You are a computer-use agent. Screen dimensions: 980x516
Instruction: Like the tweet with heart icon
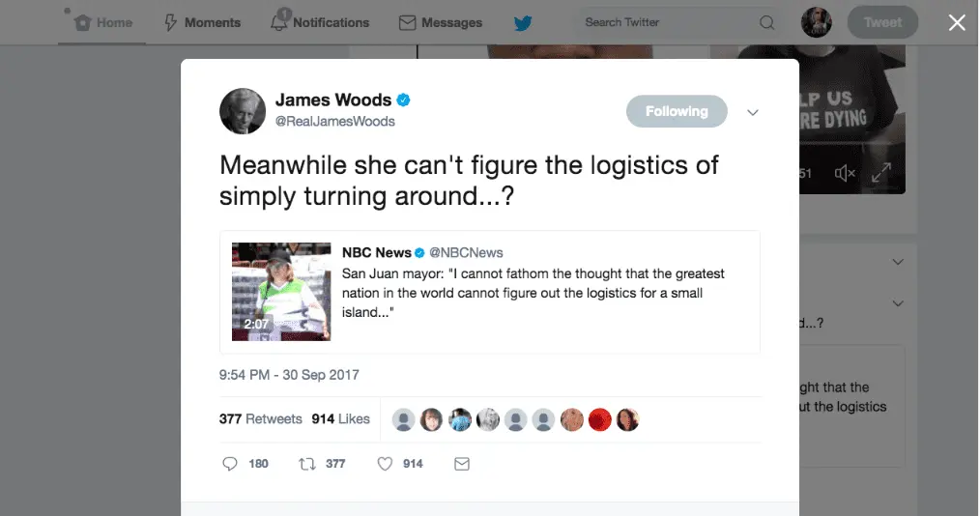tap(385, 464)
